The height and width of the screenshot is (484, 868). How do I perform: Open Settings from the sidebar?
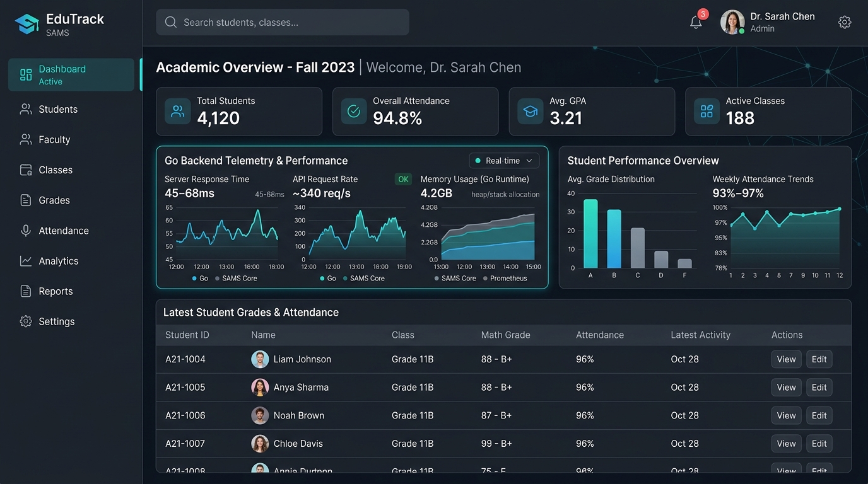coord(71,321)
